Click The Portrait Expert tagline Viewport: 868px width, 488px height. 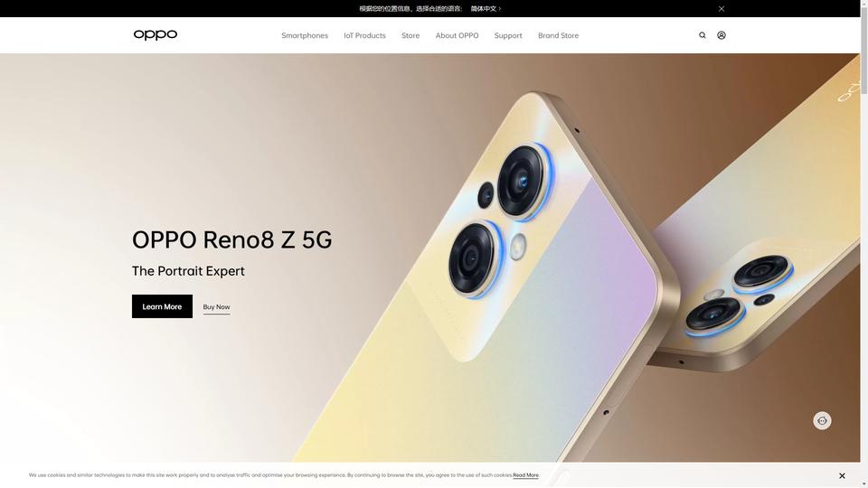pos(188,271)
